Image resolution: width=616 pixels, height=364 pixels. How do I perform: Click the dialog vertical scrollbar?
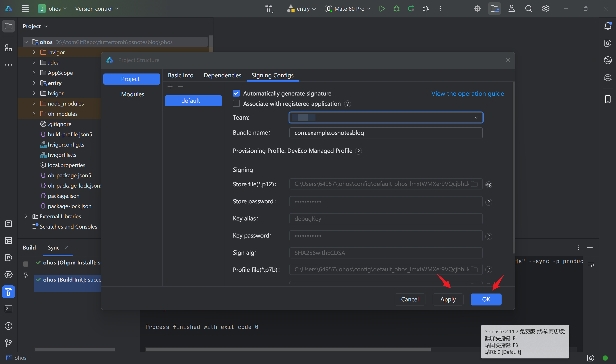(514, 168)
